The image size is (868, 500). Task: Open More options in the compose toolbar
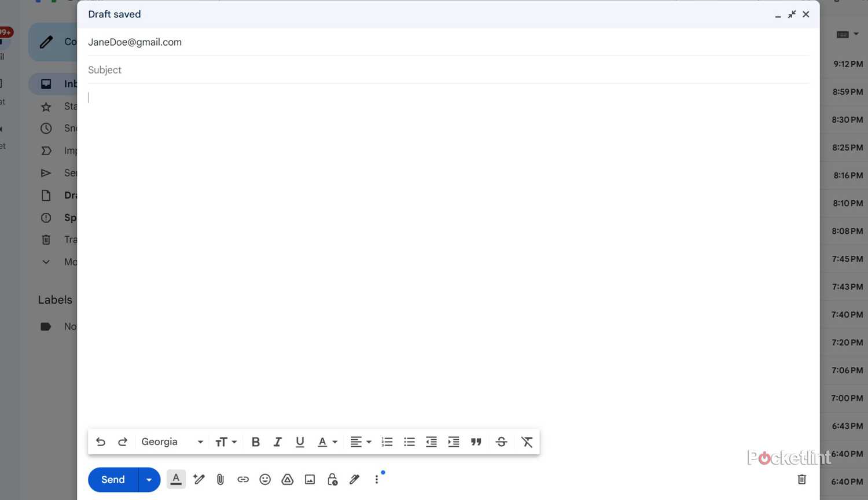click(377, 479)
